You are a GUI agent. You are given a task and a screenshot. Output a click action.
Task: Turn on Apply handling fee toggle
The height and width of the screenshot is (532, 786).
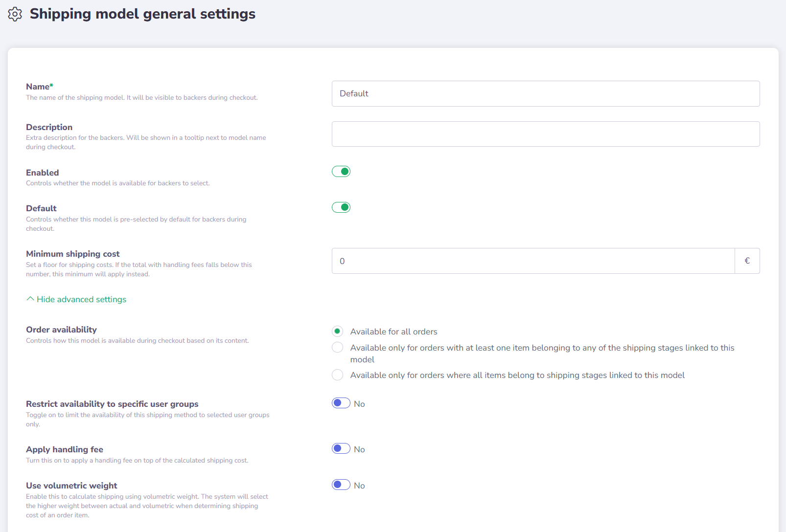coord(341,448)
